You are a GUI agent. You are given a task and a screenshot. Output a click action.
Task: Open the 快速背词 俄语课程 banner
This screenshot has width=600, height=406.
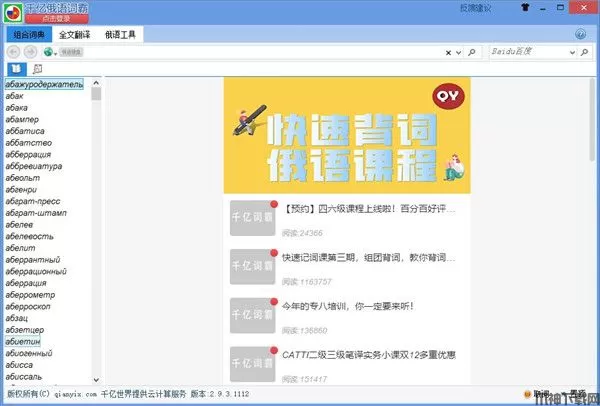coord(347,135)
